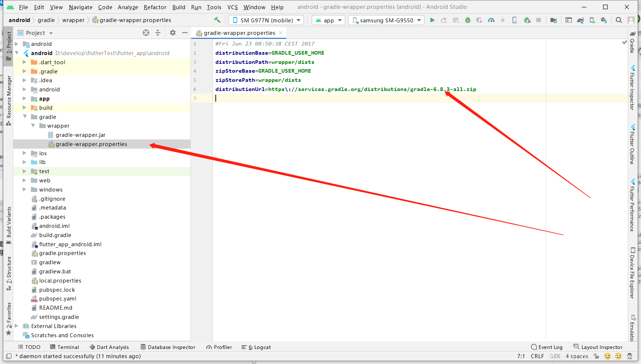This screenshot has width=641, height=364.
Task: Click the Profiler gauge icon in toolbar
Action: coord(491,20)
